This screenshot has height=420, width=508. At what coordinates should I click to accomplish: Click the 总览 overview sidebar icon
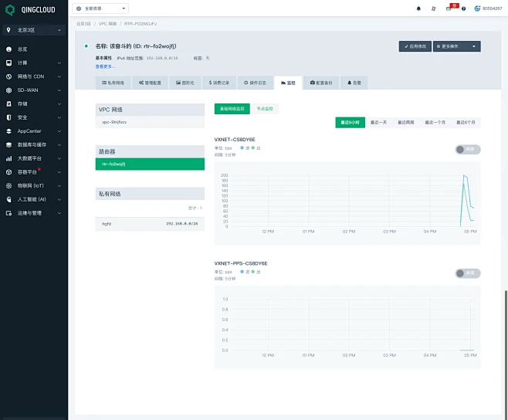(9, 49)
